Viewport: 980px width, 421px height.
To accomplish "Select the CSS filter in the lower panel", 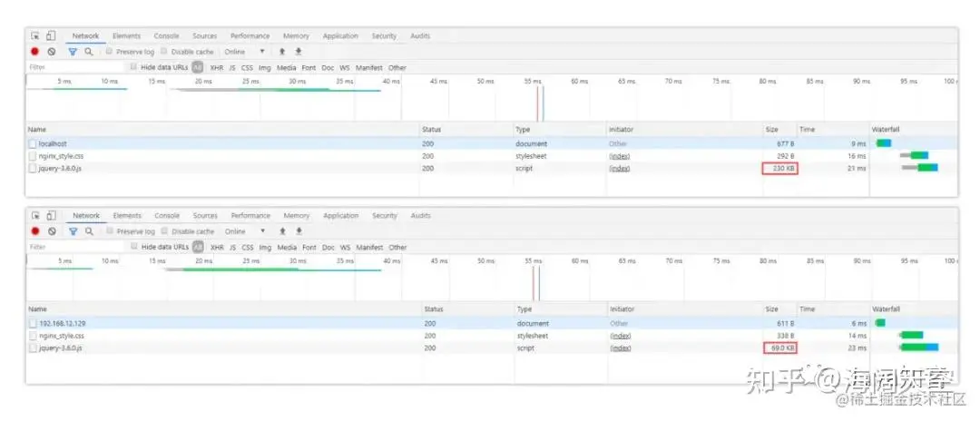I will point(247,247).
